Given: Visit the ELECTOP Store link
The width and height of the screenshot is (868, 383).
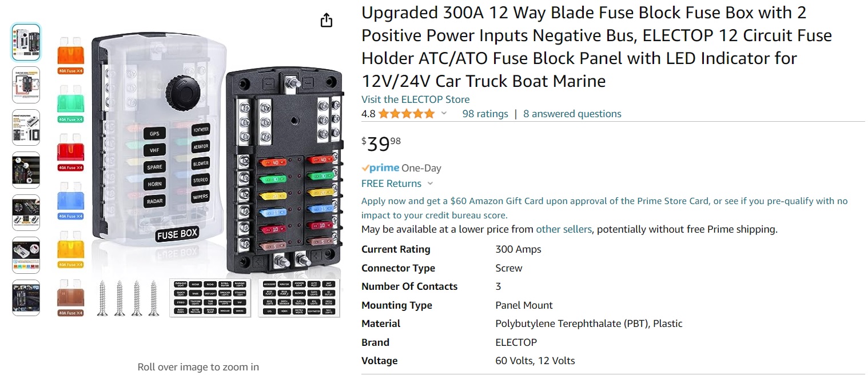Looking at the screenshot, I should [x=415, y=99].
